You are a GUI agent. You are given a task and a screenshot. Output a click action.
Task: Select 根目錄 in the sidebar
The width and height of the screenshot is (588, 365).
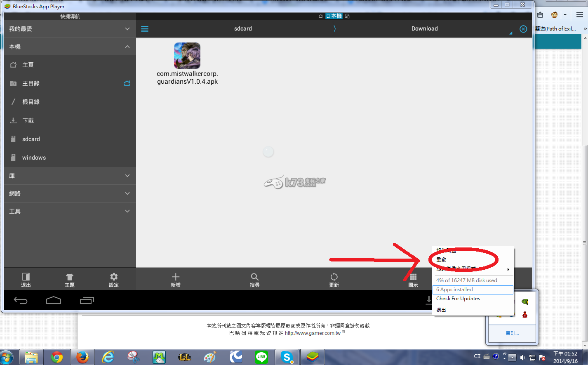coord(70,102)
